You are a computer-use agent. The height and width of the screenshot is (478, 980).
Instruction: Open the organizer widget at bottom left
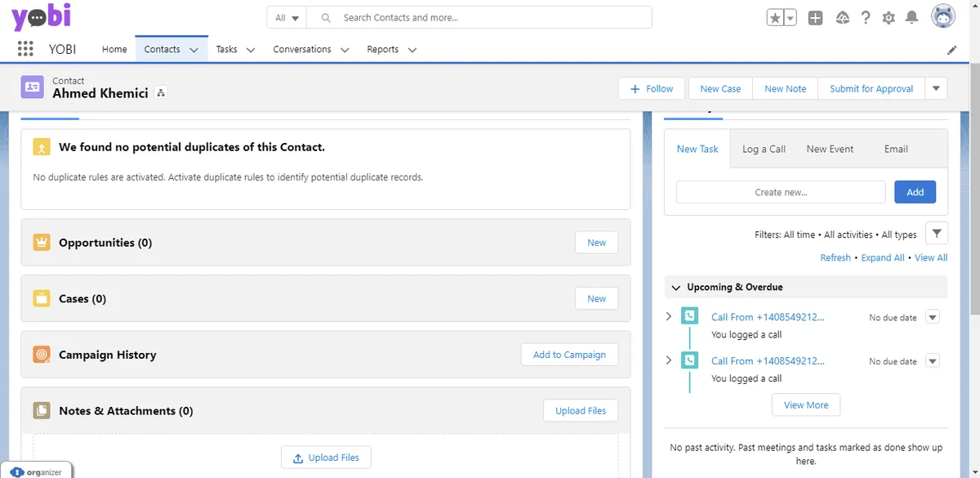37,471
